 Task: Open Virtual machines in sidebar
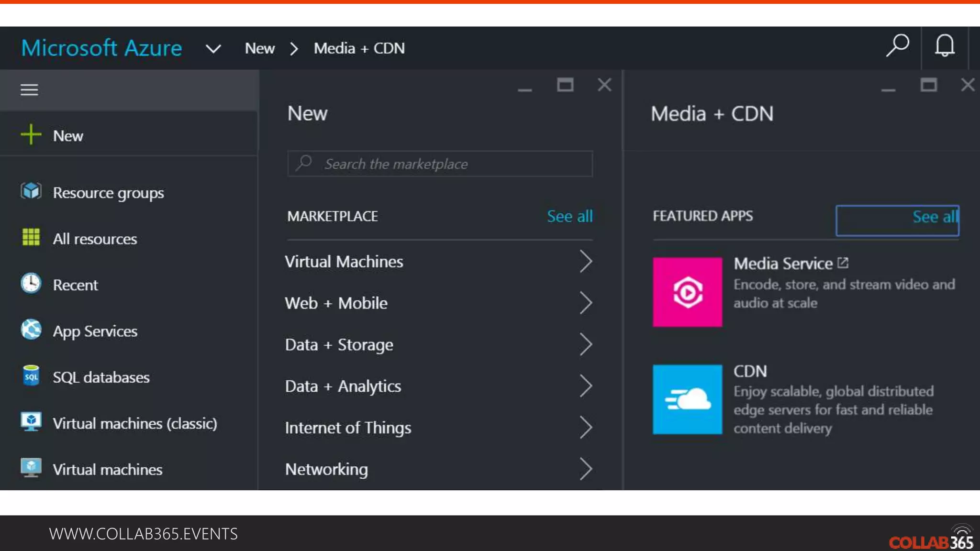[x=108, y=469]
